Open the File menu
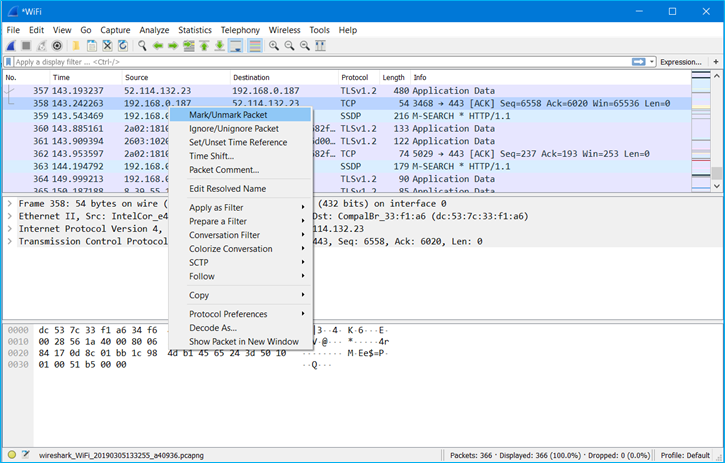725x463 pixels. pos(13,30)
